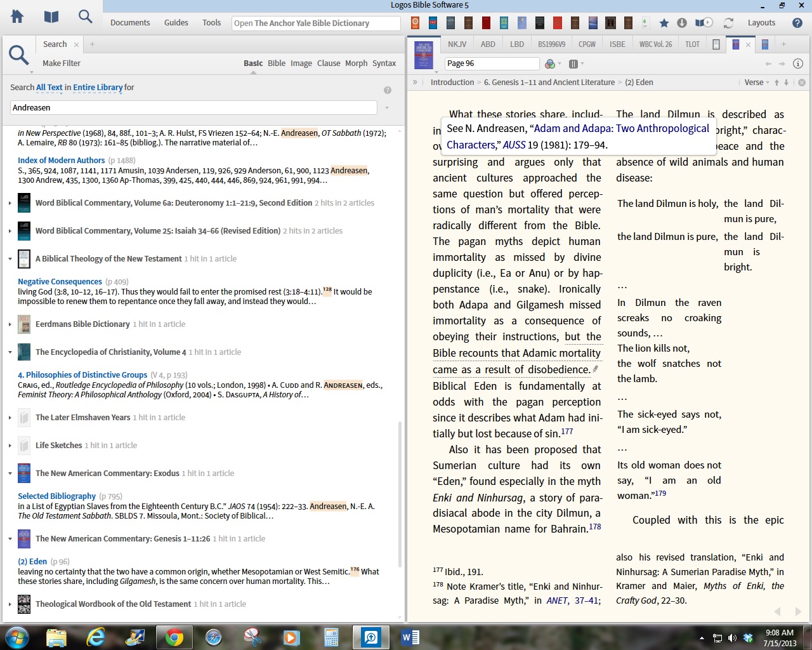This screenshot has height=650, width=812.
Task: Open the Documents menu
Action: (130, 23)
